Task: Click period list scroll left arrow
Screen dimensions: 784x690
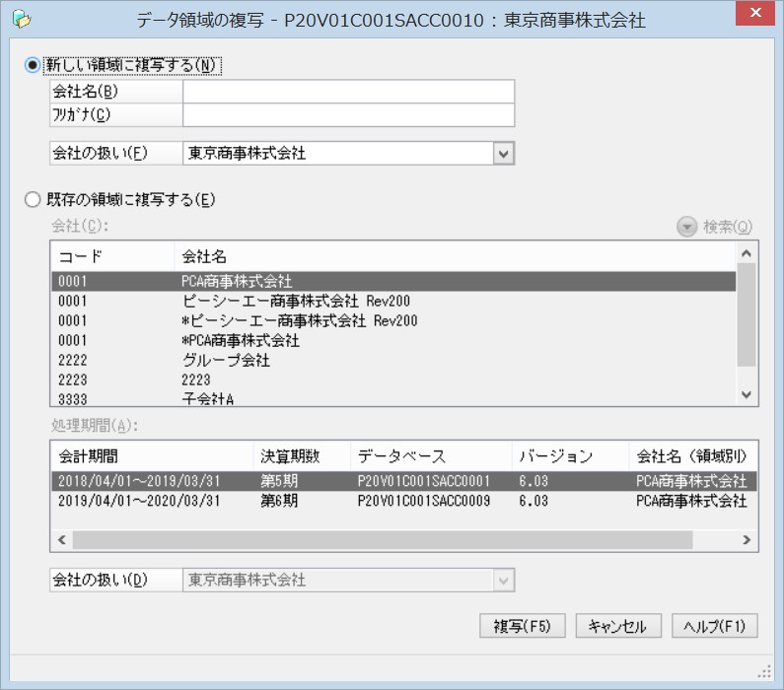Action: pyautogui.click(x=61, y=539)
